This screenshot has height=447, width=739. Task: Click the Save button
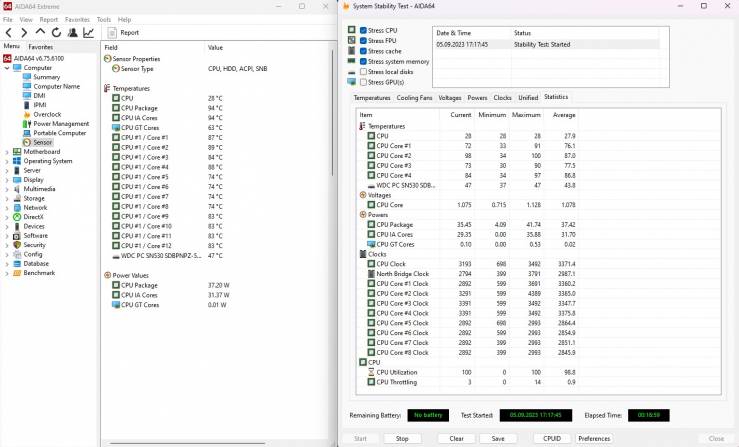point(498,439)
